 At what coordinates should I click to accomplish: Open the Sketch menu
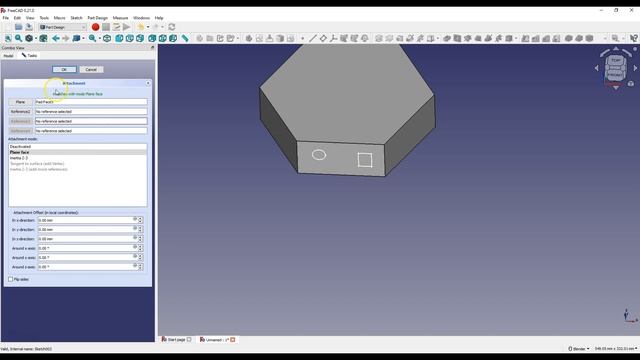[76, 18]
